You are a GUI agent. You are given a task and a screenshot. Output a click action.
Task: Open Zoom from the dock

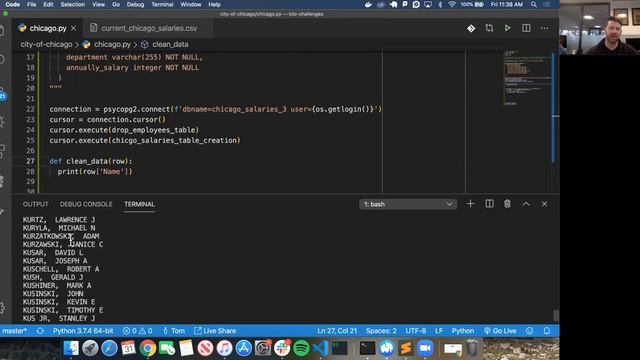coord(425,348)
